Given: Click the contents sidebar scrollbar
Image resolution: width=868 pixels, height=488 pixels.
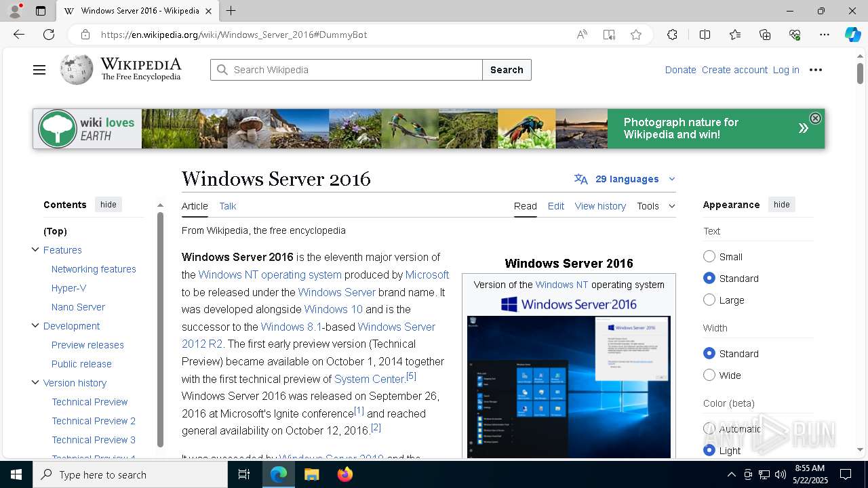Looking at the screenshot, I should pos(160,329).
